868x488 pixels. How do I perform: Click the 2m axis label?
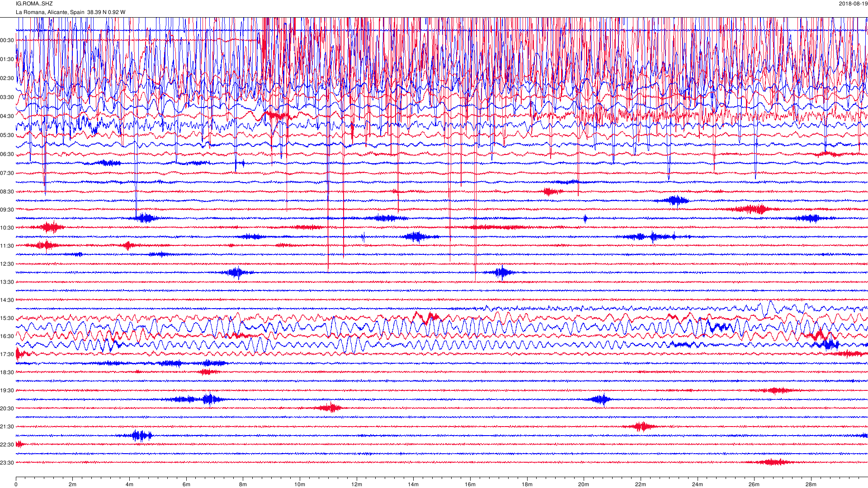click(72, 484)
